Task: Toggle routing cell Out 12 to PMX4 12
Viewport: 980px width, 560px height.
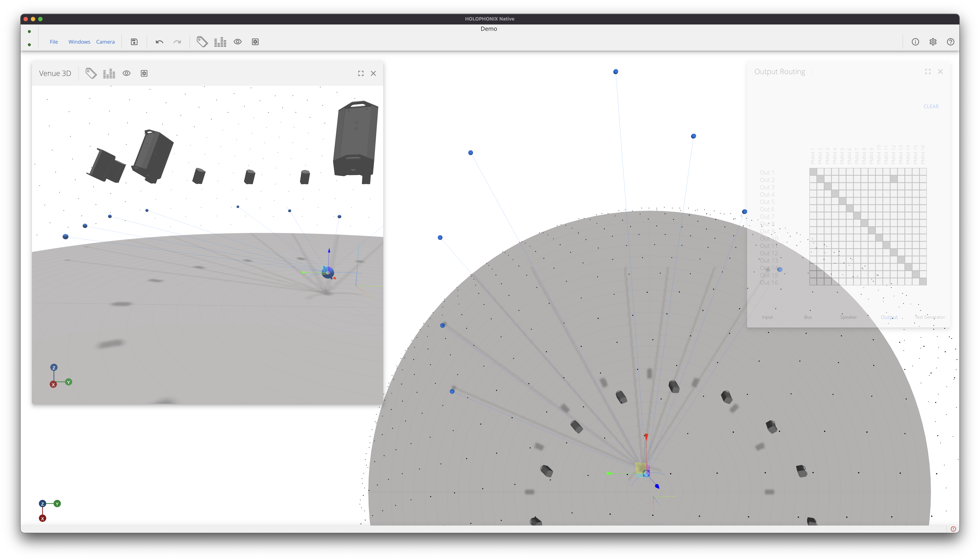Action: pos(894,253)
